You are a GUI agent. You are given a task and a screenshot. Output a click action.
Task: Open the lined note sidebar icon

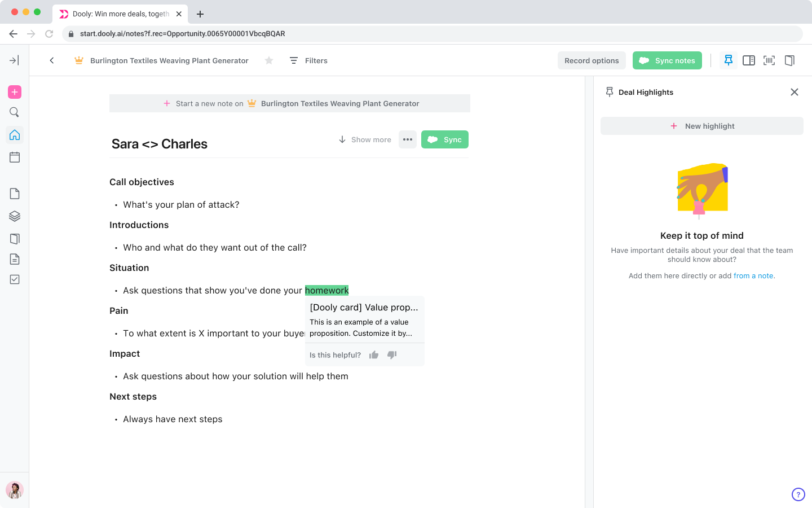click(15, 259)
